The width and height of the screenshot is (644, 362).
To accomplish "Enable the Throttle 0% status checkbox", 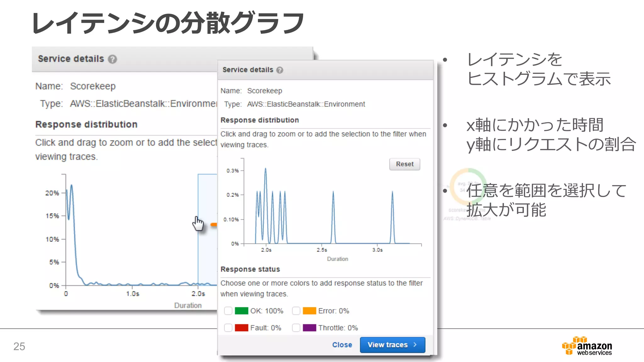I will coord(296,328).
